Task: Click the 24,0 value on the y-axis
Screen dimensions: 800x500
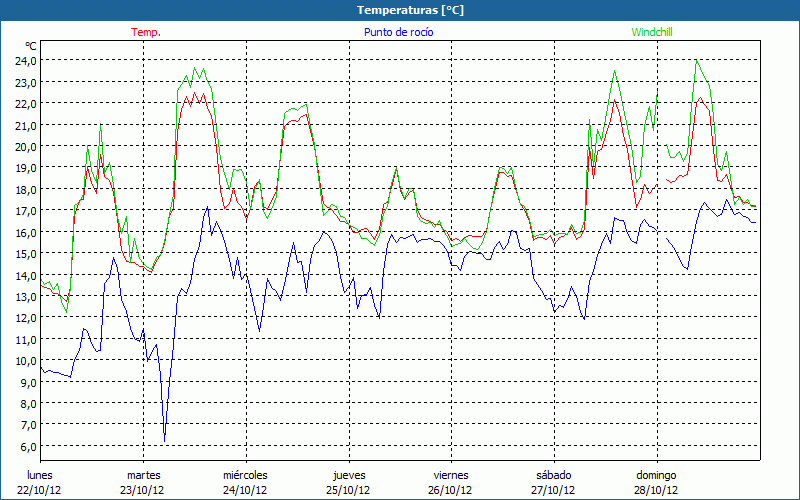Action: [26, 60]
